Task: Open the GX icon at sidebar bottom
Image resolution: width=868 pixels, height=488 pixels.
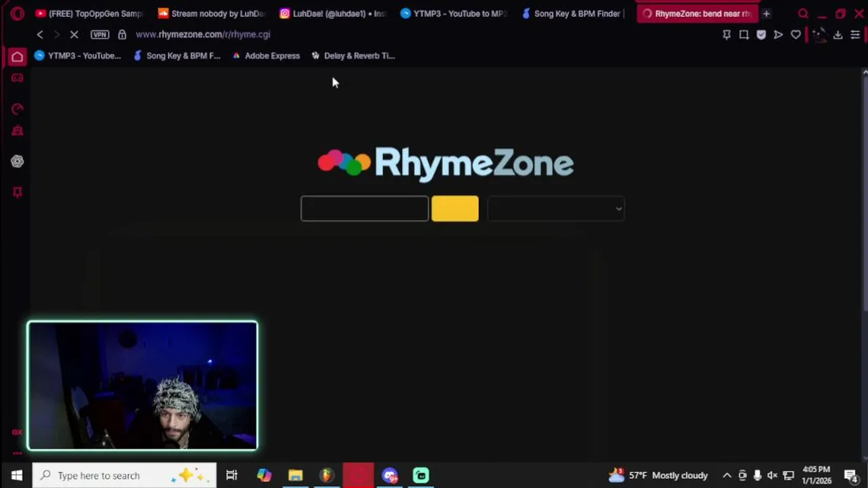Action: click(x=17, y=432)
